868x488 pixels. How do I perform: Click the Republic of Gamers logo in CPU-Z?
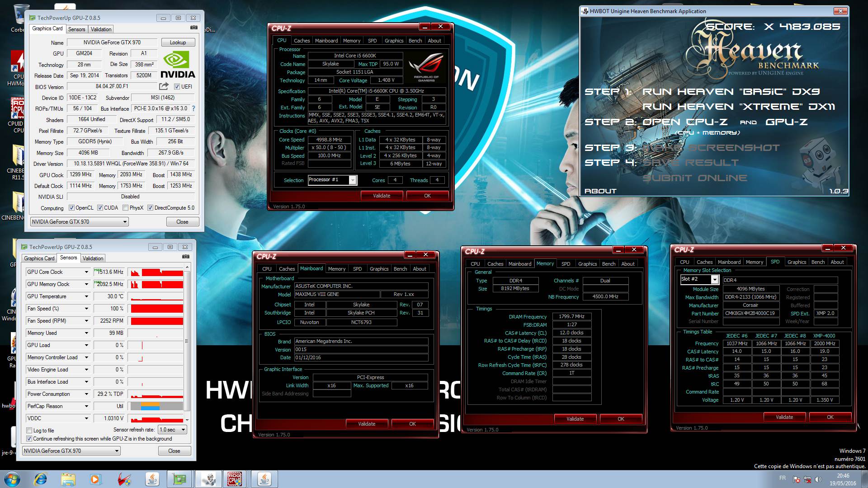426,68
